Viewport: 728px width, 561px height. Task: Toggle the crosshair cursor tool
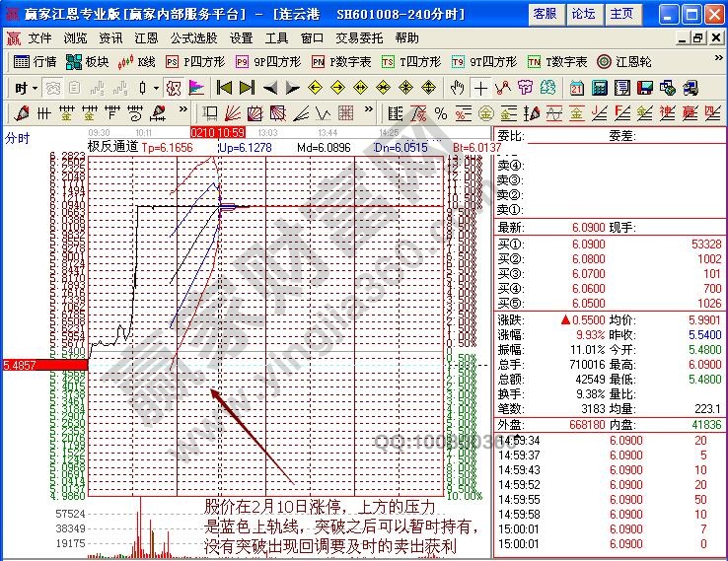480,87
